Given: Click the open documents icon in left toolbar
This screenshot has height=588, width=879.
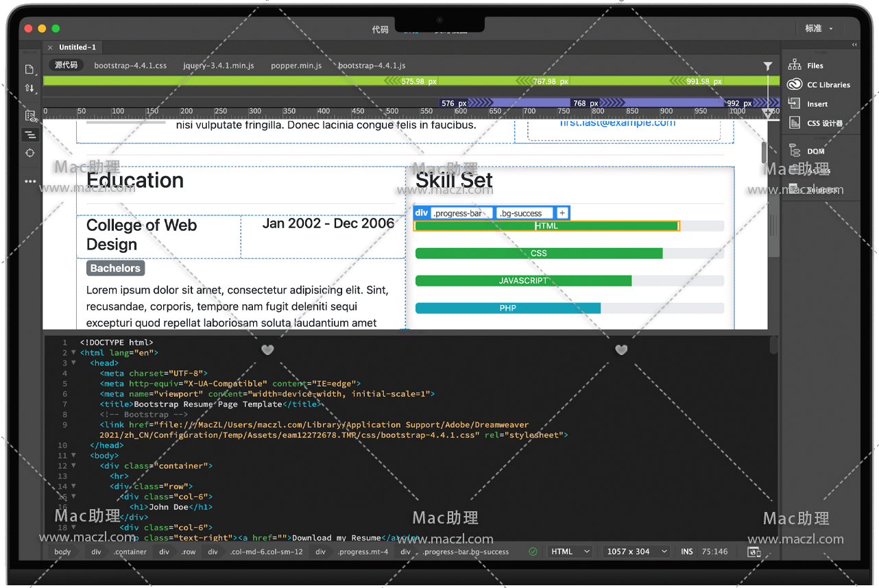Looking at the screenshot, I should pyautogui.click(x=29, y=69).
